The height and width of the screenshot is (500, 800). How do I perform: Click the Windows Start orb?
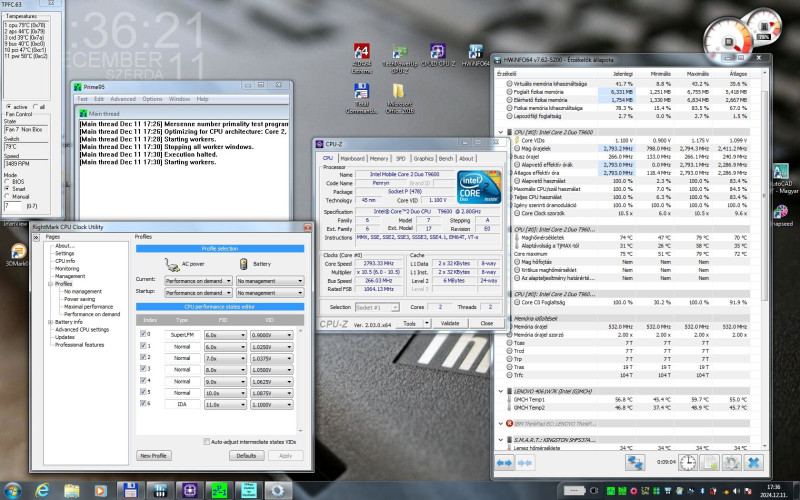point(12,490)
